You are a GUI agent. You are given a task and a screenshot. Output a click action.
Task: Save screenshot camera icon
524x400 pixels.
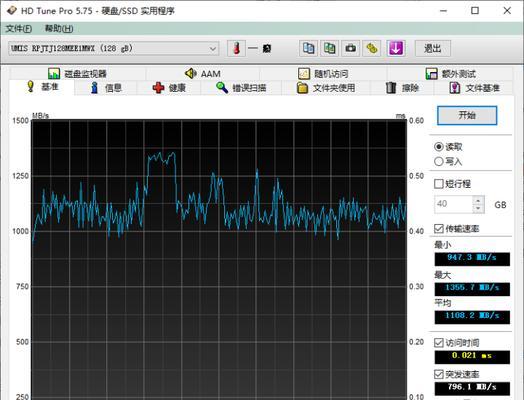(351, 48)
